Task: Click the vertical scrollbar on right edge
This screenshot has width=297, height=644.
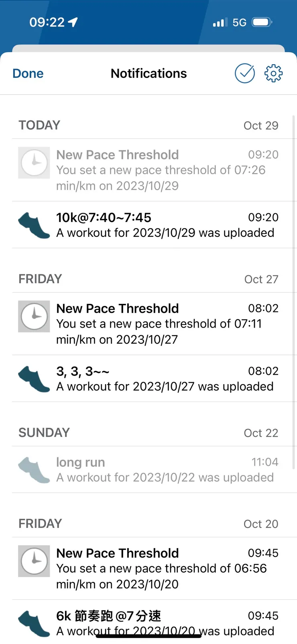Action: click(294, 289)
